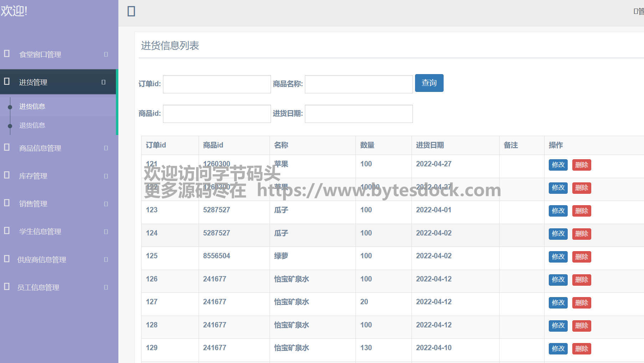Click the 订单id input field
The image size is (644, 363).
[217, 84]
